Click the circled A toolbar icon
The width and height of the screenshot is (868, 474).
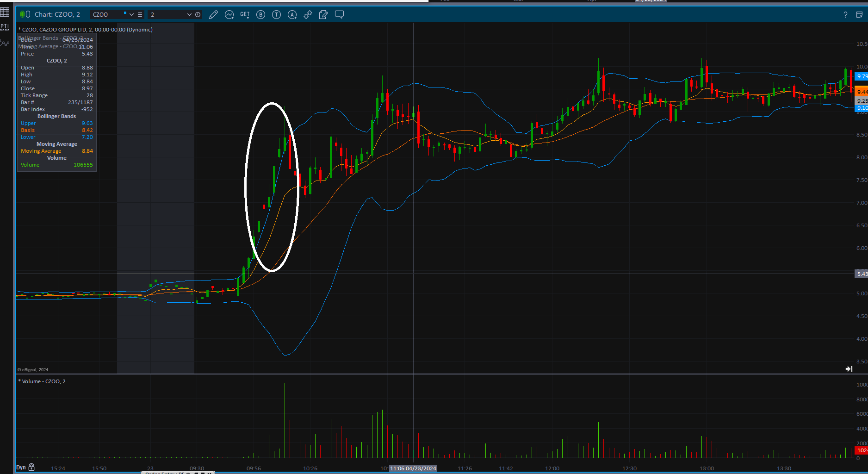(292, 15)
